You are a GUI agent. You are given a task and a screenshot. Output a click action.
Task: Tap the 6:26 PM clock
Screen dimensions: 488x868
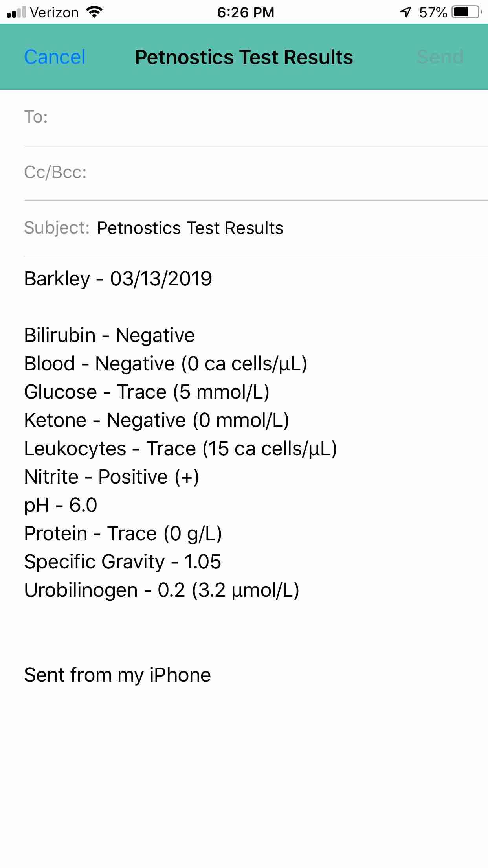coord(246,13)
